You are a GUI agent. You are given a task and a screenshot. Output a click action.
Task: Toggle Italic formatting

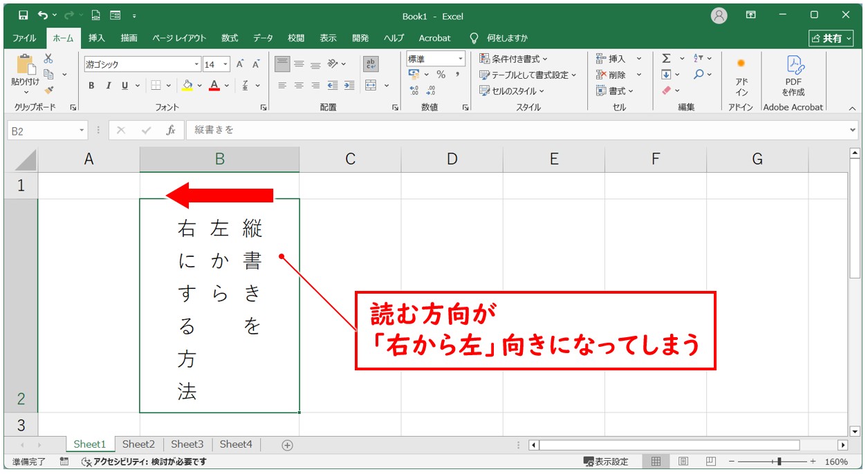[108, 86]
